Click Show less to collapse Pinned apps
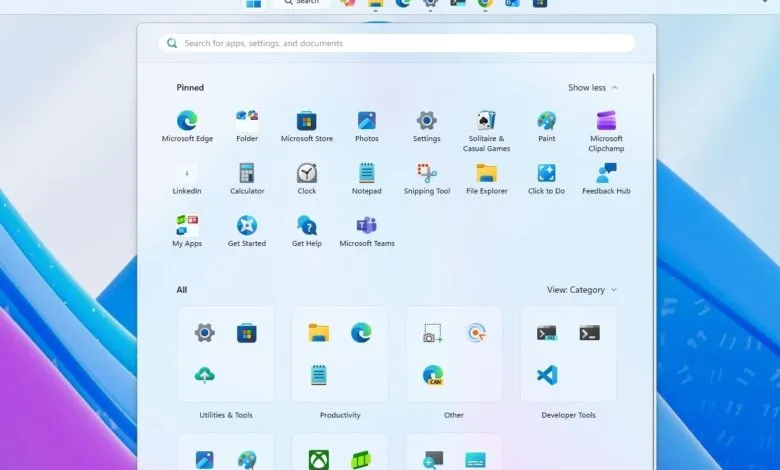The width and height of the screenshot is (780, 470). click(593, 88)
